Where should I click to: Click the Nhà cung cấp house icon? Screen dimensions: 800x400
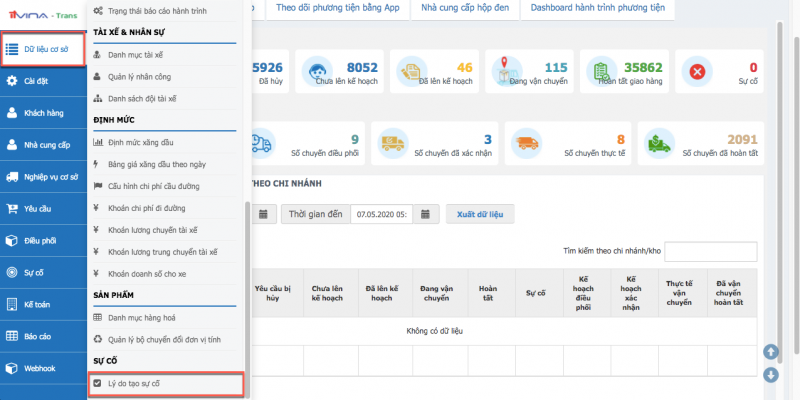coord(11,145)
